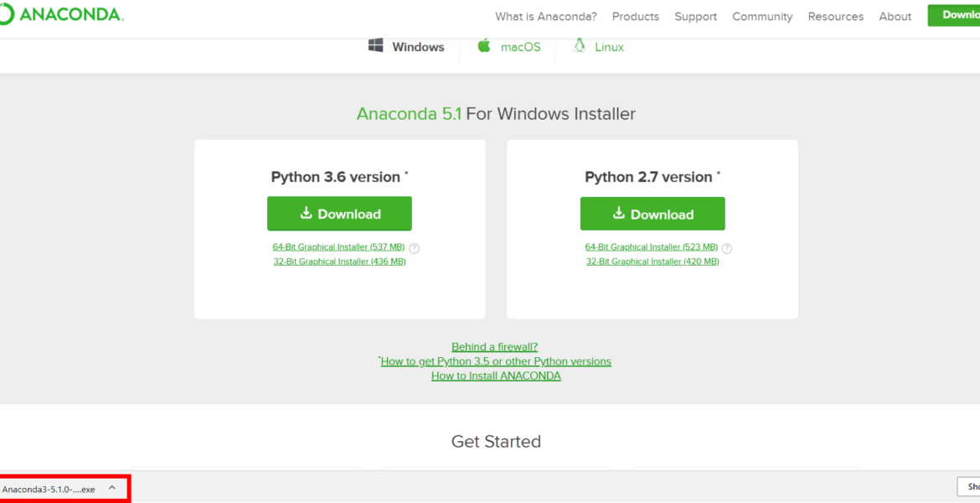Click the 32-Bit Graphical Installer (420 MB) link
The height and width of the screenshot is (503, 980).
click(652, 262)
